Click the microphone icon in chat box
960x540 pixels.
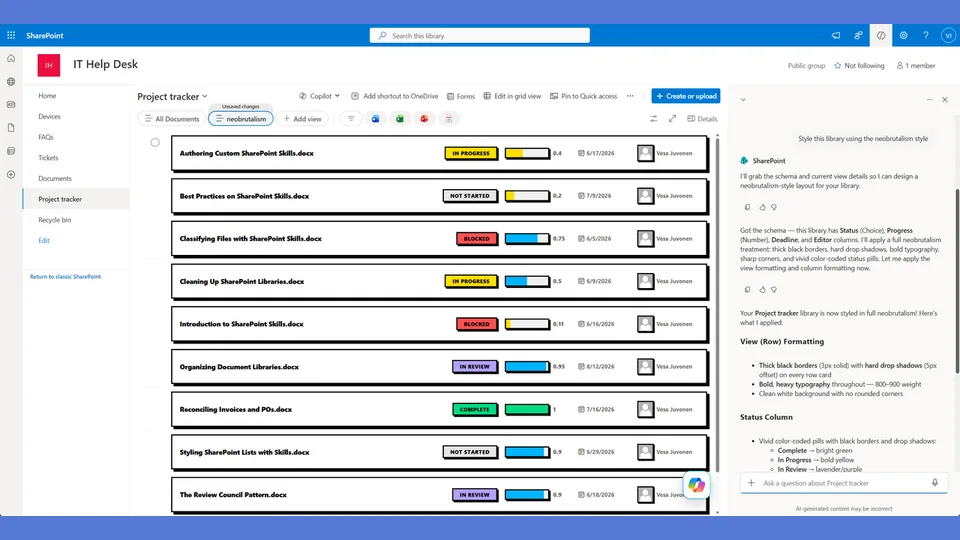(935, 483)
